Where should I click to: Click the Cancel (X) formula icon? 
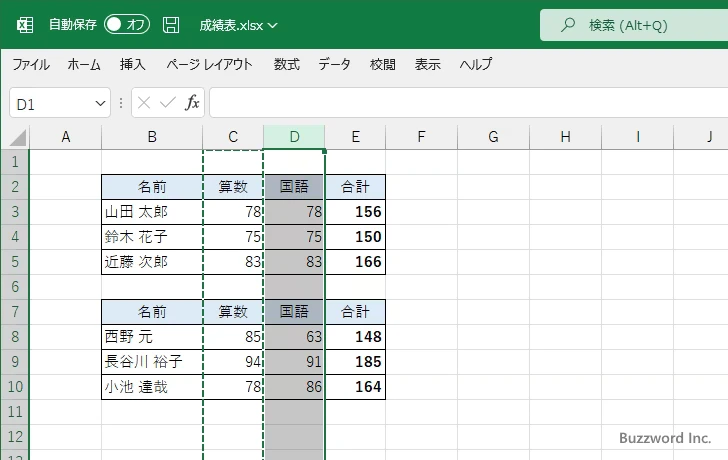point(144,103)
